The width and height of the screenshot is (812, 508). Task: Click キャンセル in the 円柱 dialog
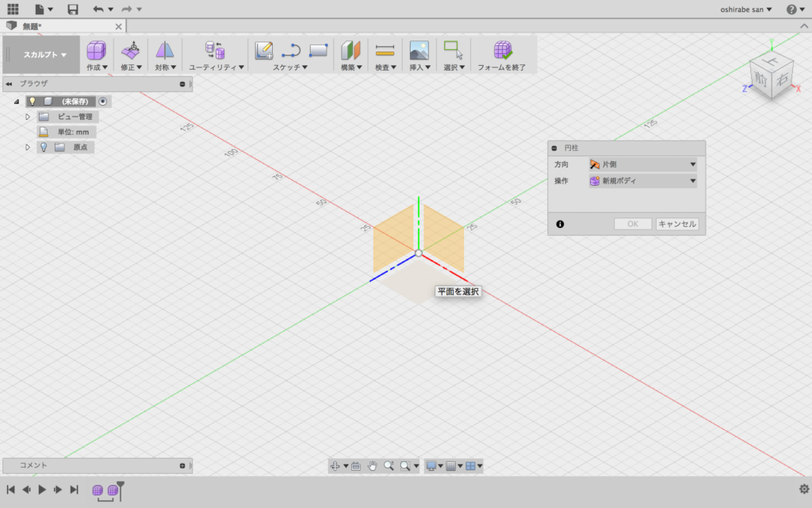677,224
